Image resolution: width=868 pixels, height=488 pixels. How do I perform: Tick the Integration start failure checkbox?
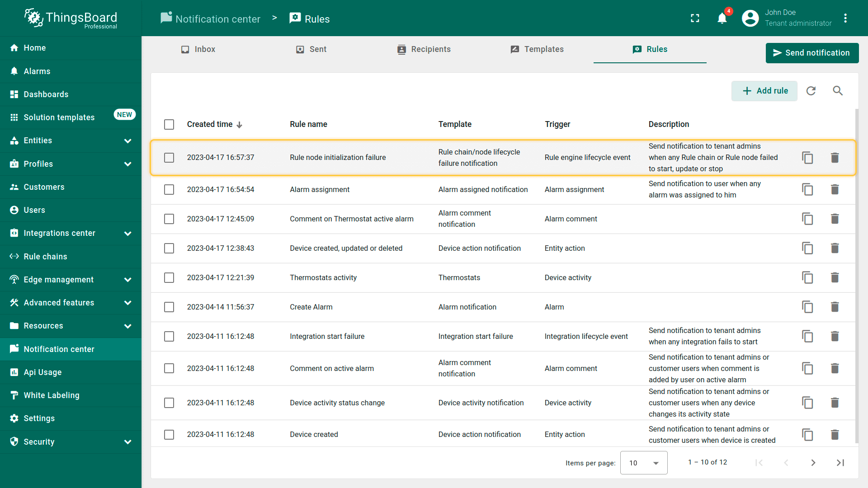[169, 336]
